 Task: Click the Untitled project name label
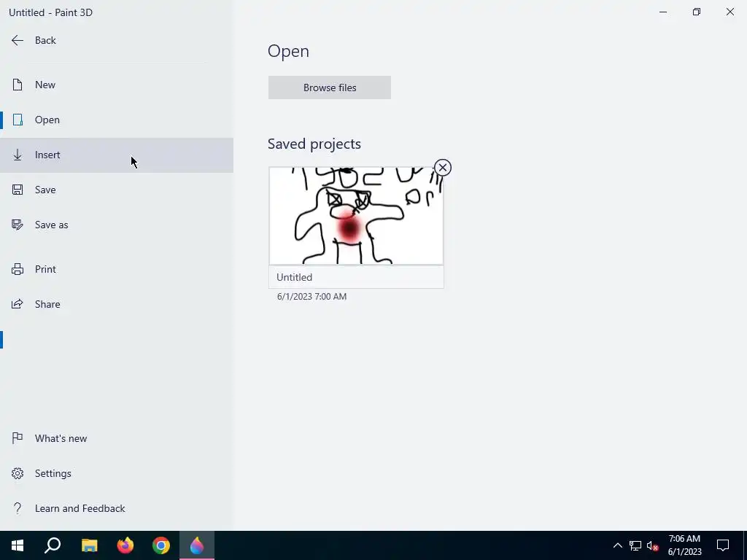(x=295, y=277)
